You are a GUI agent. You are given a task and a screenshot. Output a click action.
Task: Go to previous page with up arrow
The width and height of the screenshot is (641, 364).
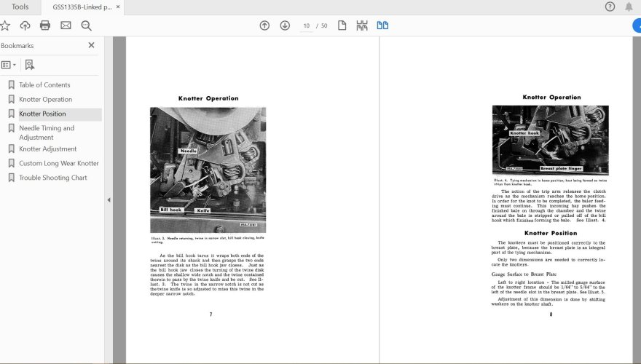(x=264, y=25)
